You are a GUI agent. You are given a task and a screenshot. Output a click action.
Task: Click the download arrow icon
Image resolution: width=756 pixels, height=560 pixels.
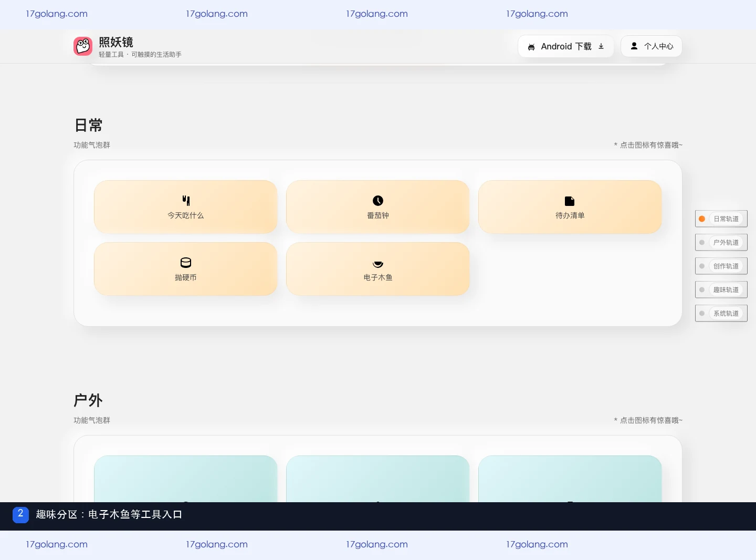601,46
